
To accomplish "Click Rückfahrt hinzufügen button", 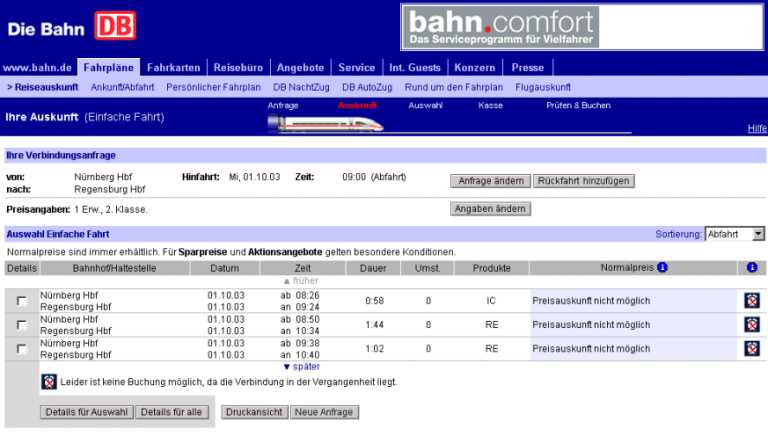I will point(583,181).
